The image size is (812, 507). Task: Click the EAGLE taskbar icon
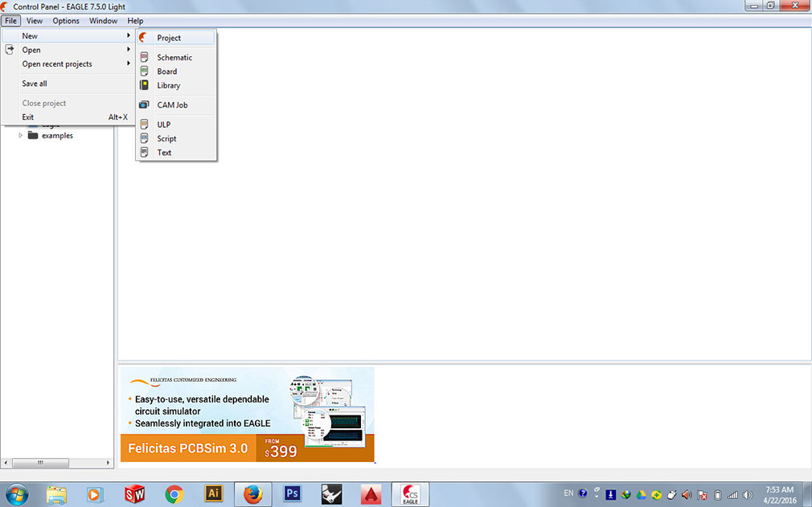410,495
